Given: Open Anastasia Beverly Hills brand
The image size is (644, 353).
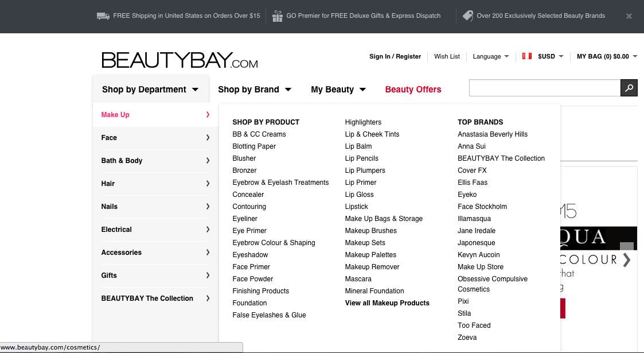Looking at the screenshot, I should [493, 134].
